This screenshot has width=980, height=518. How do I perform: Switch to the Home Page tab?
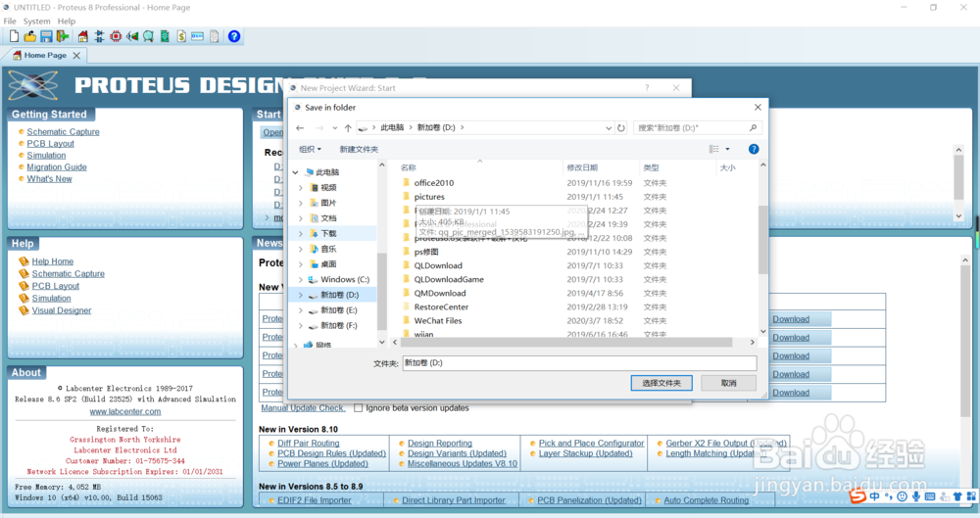pyautogui.click(x=45, y=56)
